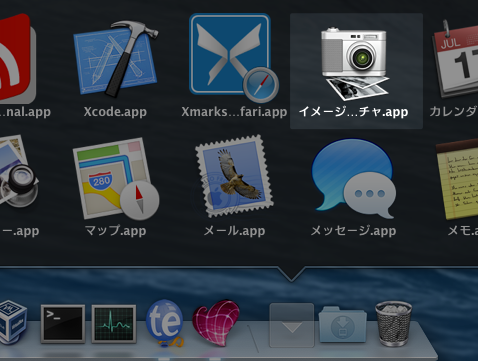478x361 pixels.
Task: Click the マップ.app label
Action: point(115,230)
